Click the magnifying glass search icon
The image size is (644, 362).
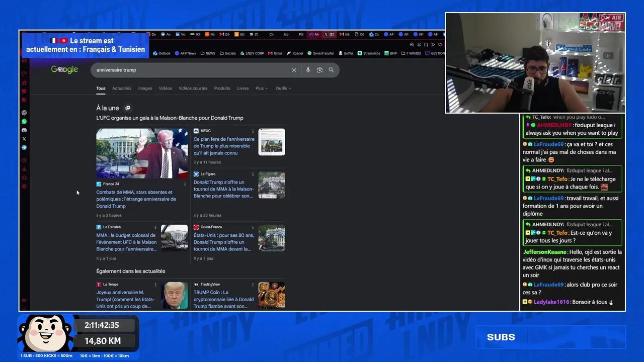pos(331,70)
